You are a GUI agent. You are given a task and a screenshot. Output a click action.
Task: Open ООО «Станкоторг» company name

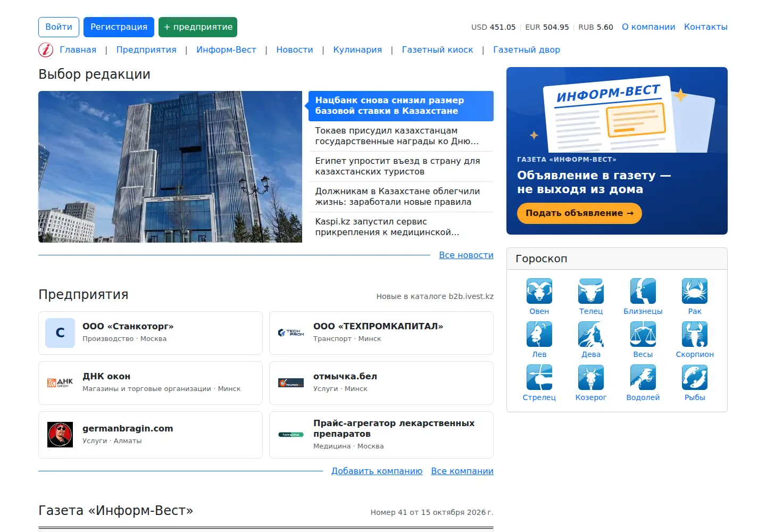coord(128,326)
